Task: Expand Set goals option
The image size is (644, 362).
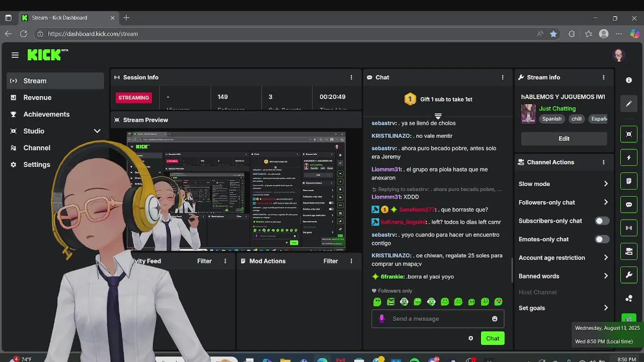Action: tap(563, 308)
